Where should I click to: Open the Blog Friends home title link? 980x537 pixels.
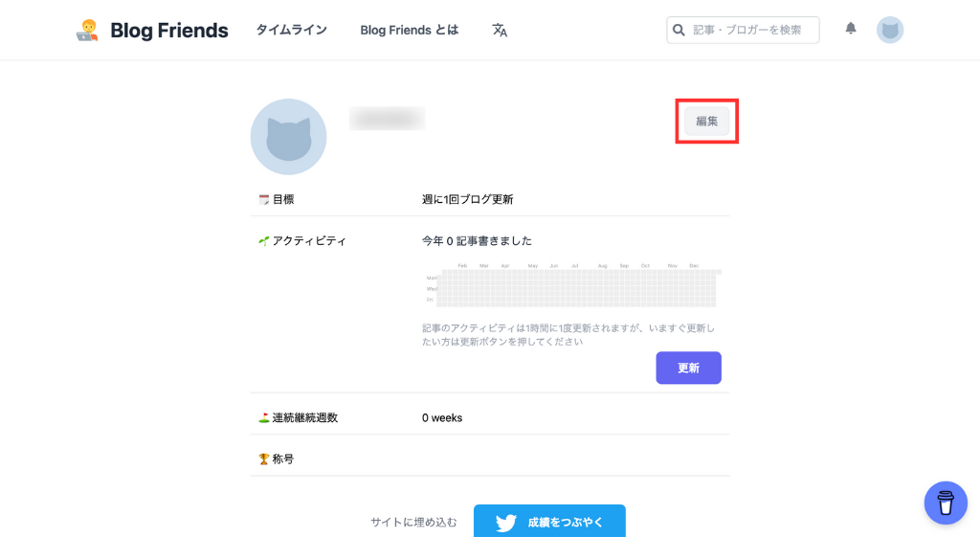pos(168,30)
